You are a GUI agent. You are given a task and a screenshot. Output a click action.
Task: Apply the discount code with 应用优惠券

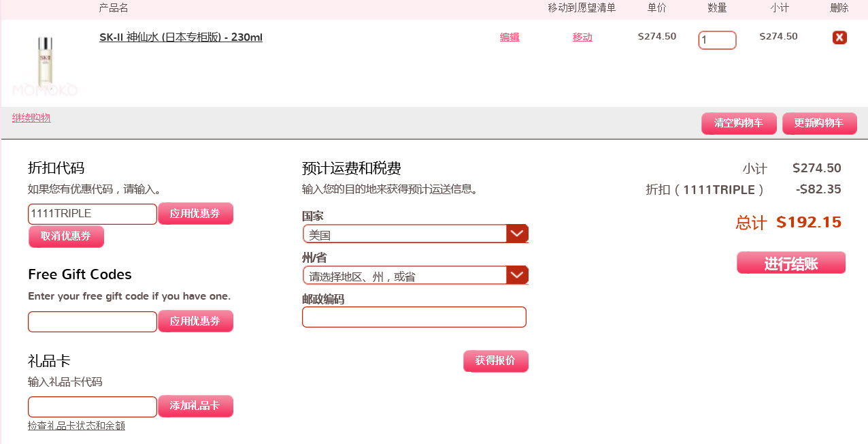coord(195,213)
